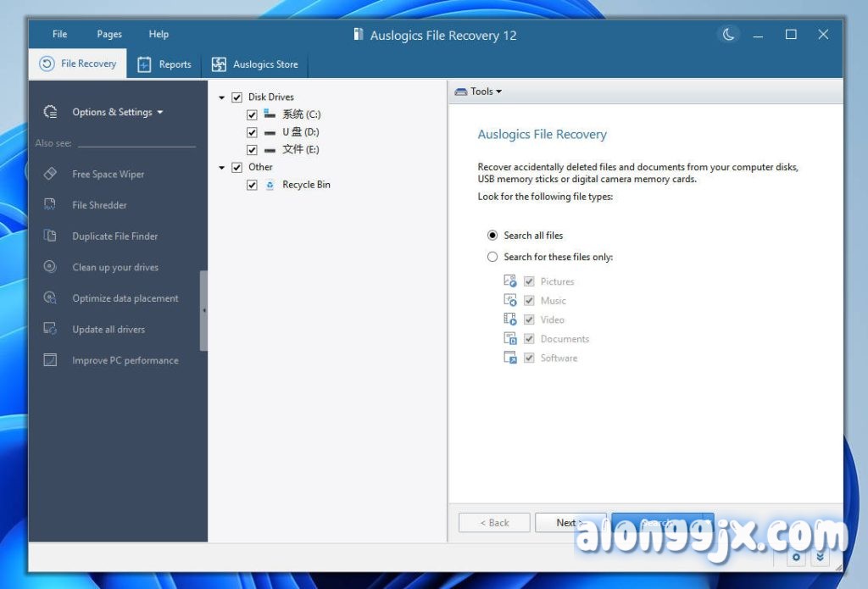Screen dimensions: 868x589
Task: Click the settings gear in status bar
Action: point(796,557)
